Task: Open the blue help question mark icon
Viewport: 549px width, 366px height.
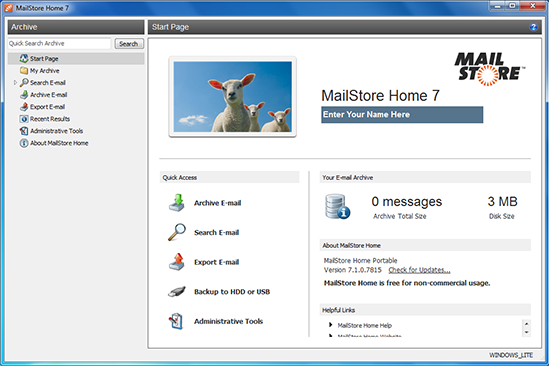Action: [x=533, y=27]
